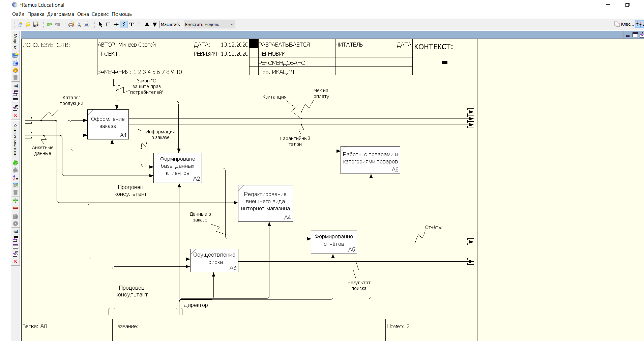Click the Результат поиска label
This screenshot has width=644, height=341.
[x=359, y=285]
